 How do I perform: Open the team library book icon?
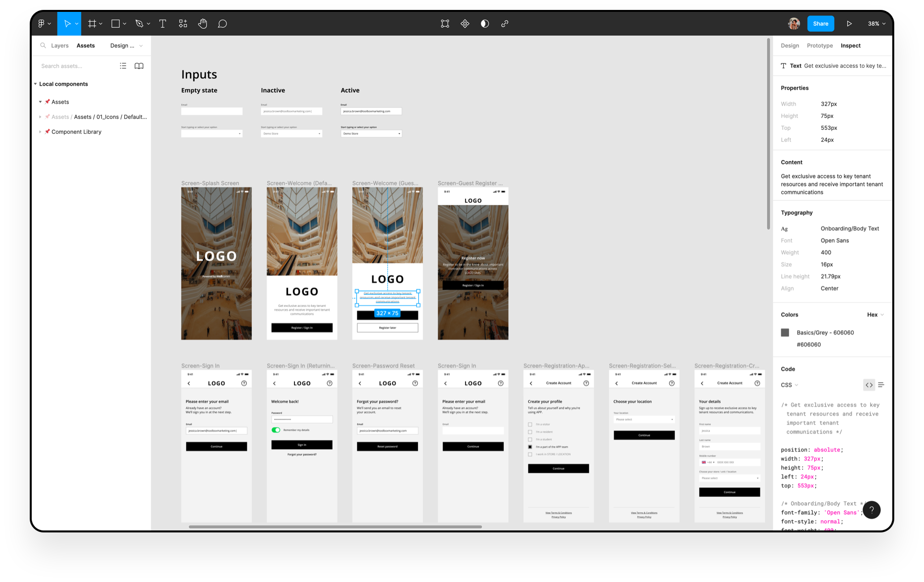[x=139, y=66]
